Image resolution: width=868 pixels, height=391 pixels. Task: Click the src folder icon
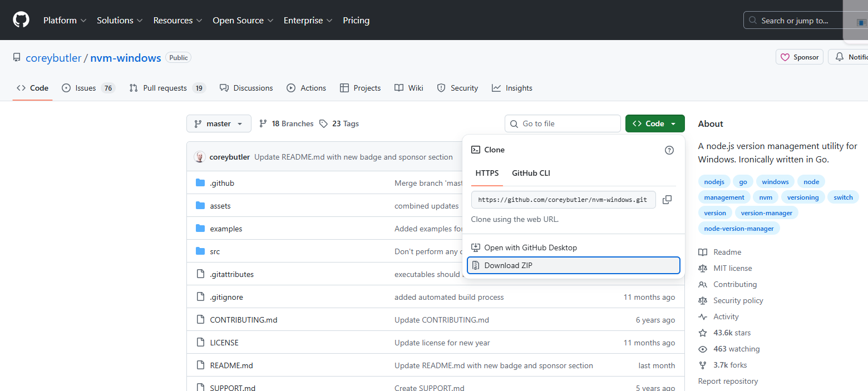tap(201, 251)
